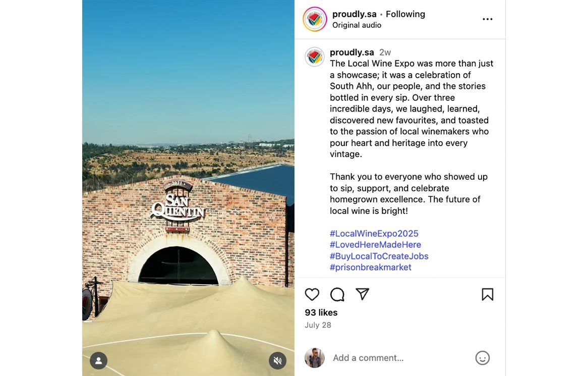
Task: Open the #LocalWineExpo2025 hashtag
Action: tap(374, 234)
